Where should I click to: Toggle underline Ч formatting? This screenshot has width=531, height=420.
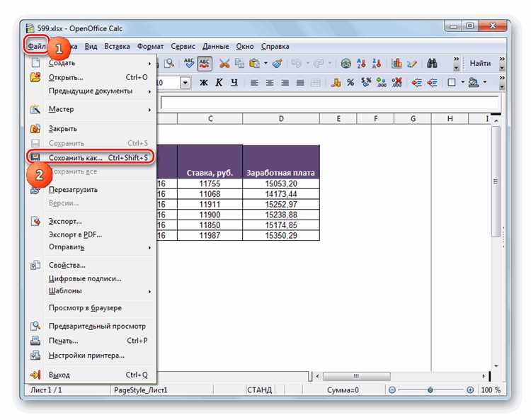click(x=234, y=83)
